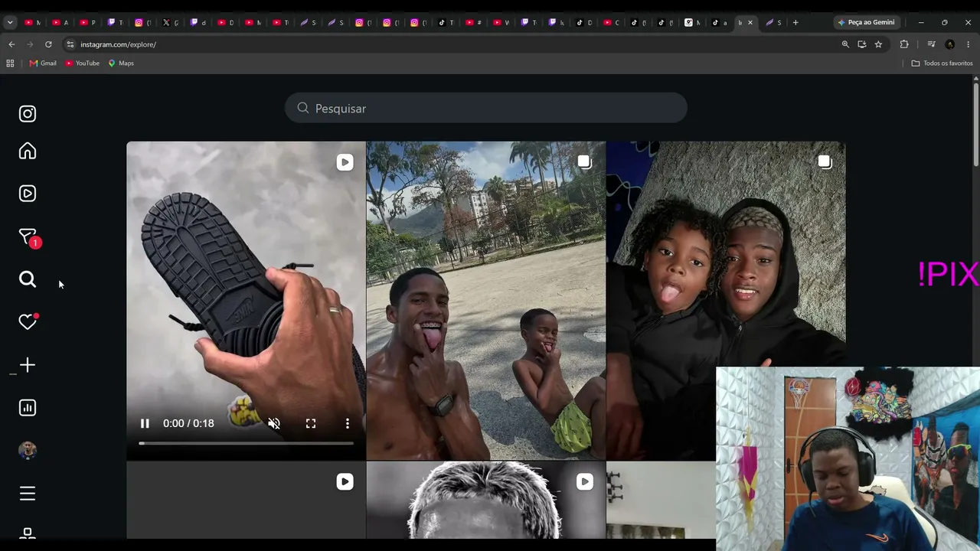Click the 0:00 / 0:18 time display
Screen dimensions: 980x551
tap(188, 423)
